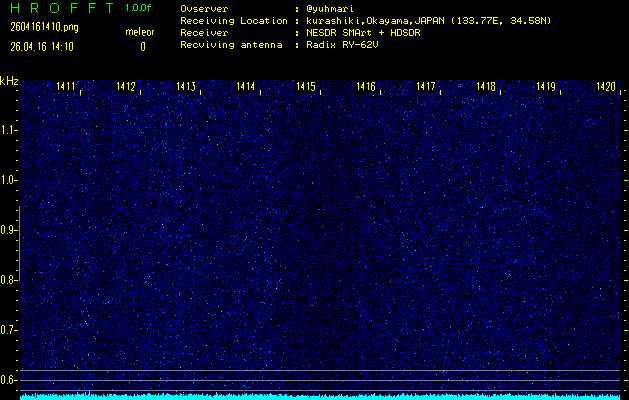Select the 1.1 frequency axis label
The image size is (629, 400).
(9, 130)
